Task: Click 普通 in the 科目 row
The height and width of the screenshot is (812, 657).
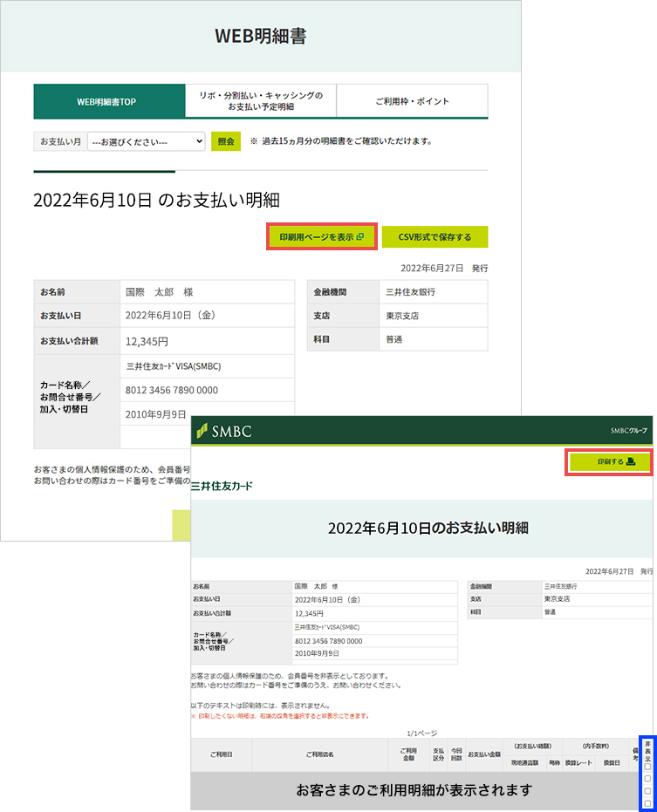Action: (394, 339)
